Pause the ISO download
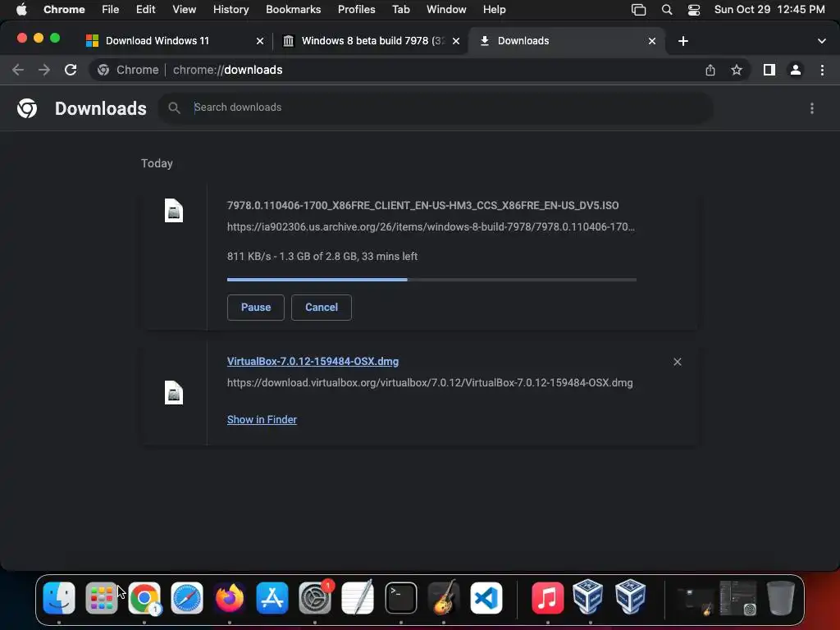The width and height of the screenshot is (840, 630). [256, 308]
